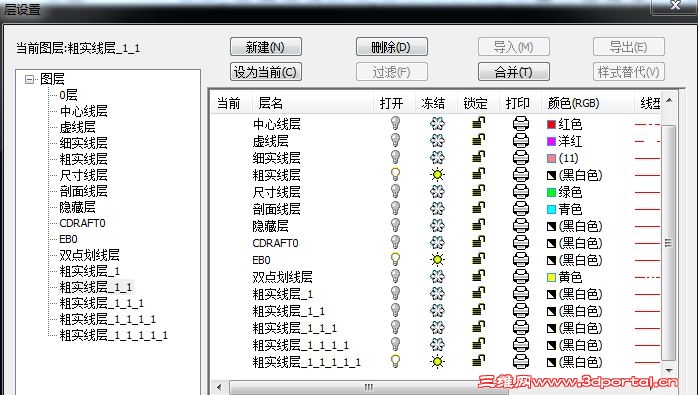Click lock icon for CDRAFT0
The image size is (698, 395).
pyautogui.click(x=479, y=243)
